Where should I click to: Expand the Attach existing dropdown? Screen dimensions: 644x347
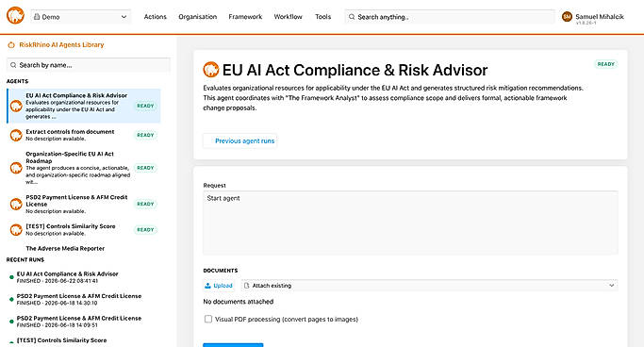[430, 286]
